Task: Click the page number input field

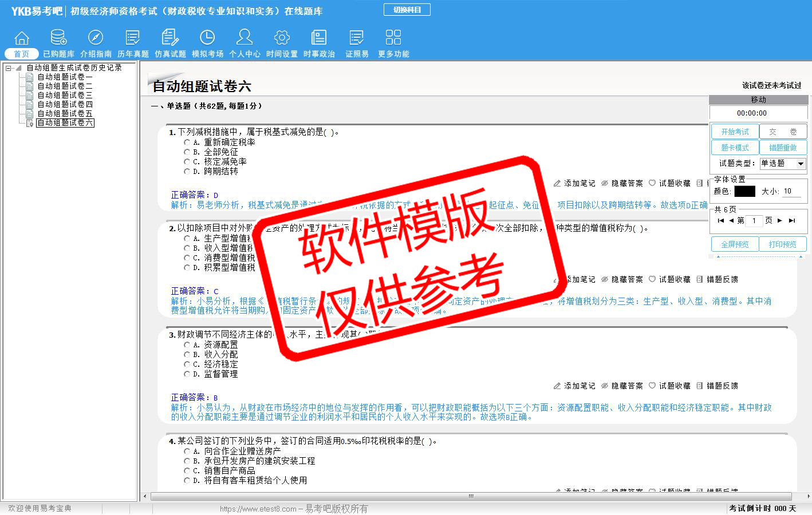Action: click(x=754, y=221)
